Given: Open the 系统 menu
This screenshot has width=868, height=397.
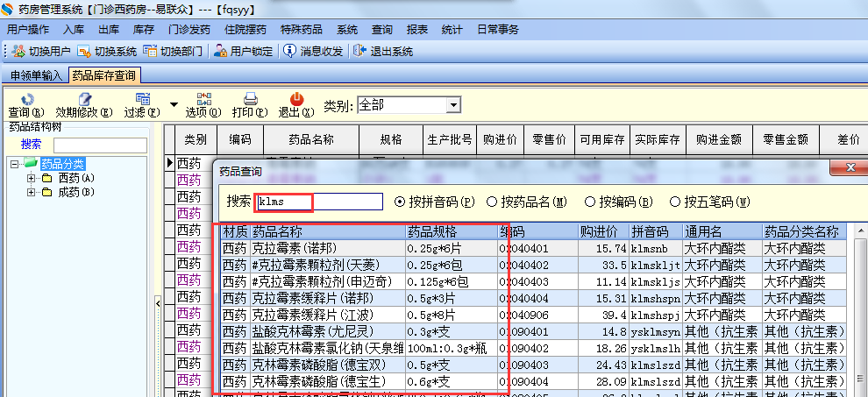Looking at the screenshot, I should [x=347, y=30].
